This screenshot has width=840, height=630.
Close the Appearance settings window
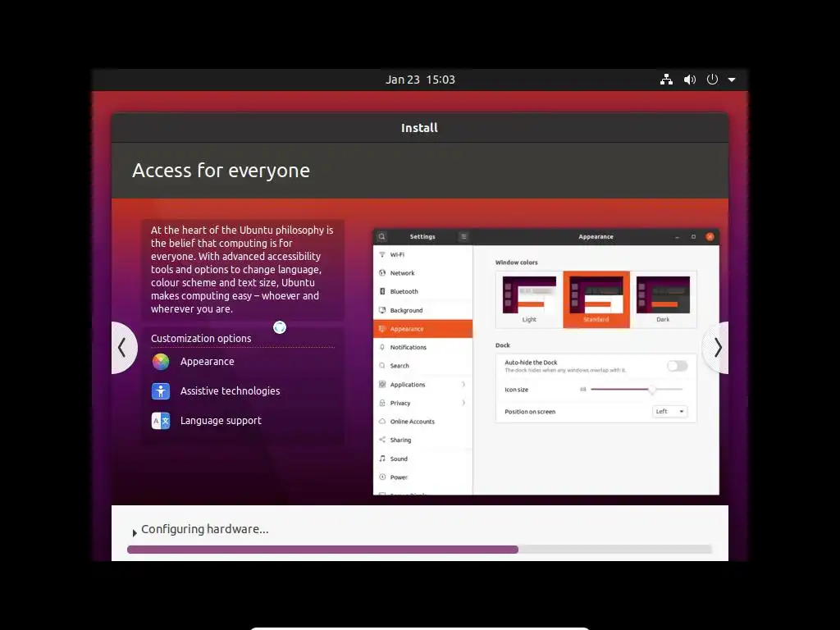pos(710,237)
